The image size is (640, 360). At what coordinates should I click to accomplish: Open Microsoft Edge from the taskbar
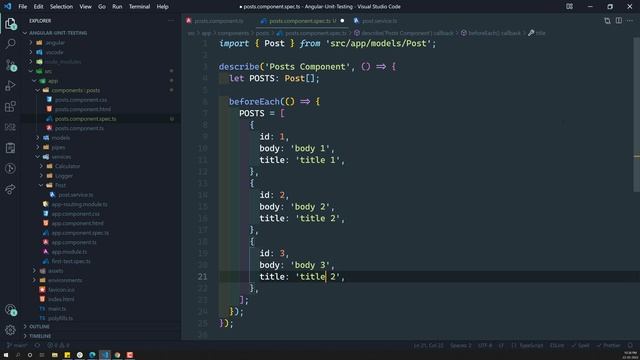click(x=92, y=355)
